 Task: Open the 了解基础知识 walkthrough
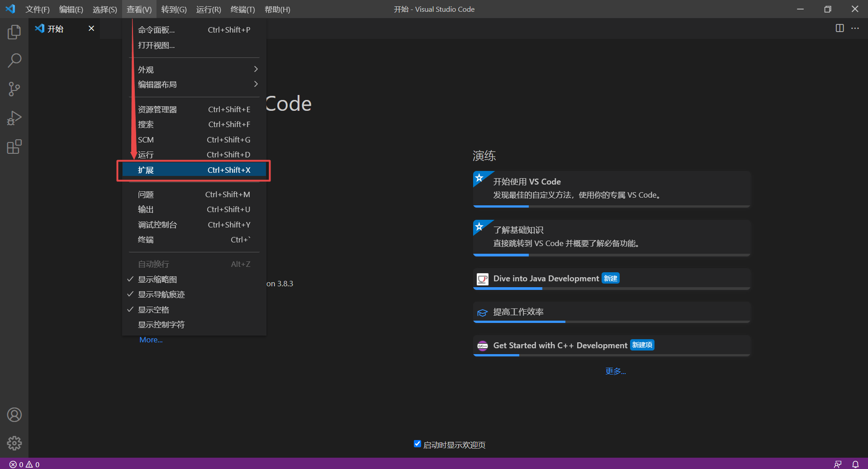click(612, 238)
